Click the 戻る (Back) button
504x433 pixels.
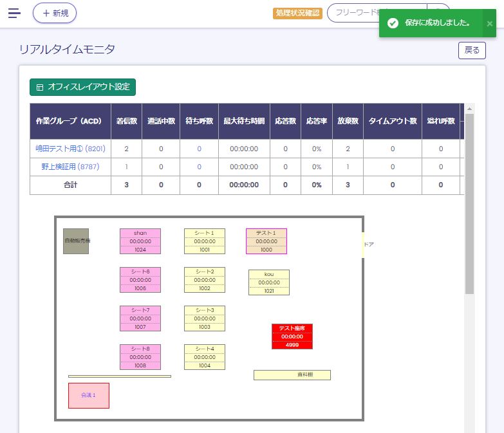coord(471,50)
